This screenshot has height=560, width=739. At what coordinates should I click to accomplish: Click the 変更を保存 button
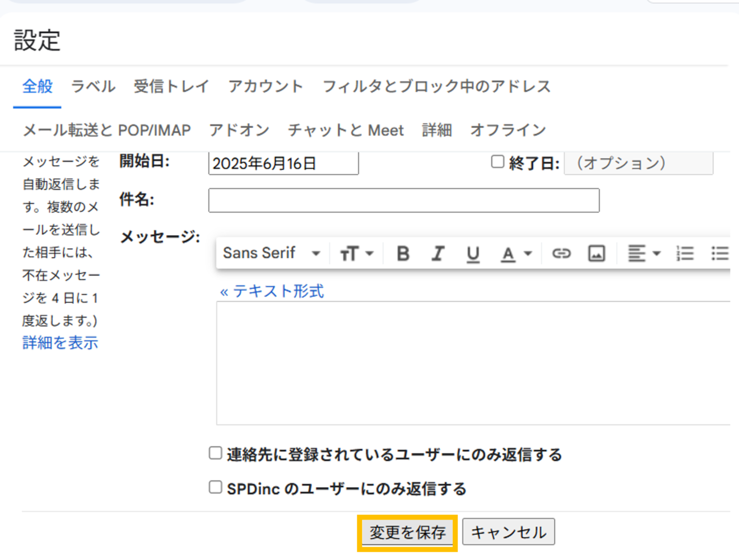407,532
